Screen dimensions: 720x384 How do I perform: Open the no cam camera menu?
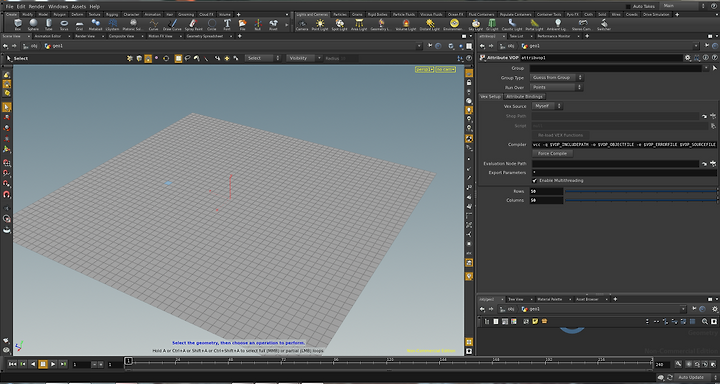[445, 69]
